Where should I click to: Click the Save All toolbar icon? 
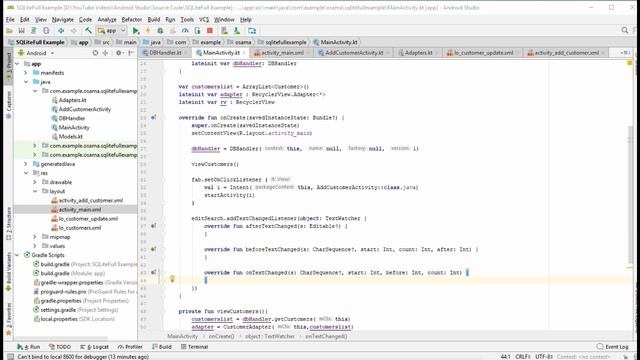(21, 31)
